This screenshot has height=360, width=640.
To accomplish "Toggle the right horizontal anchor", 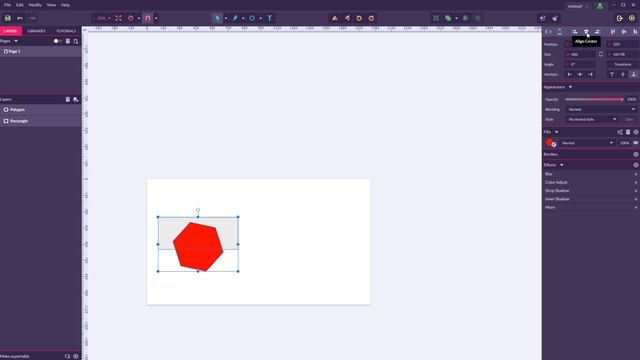I will click(x=590, y=74).
